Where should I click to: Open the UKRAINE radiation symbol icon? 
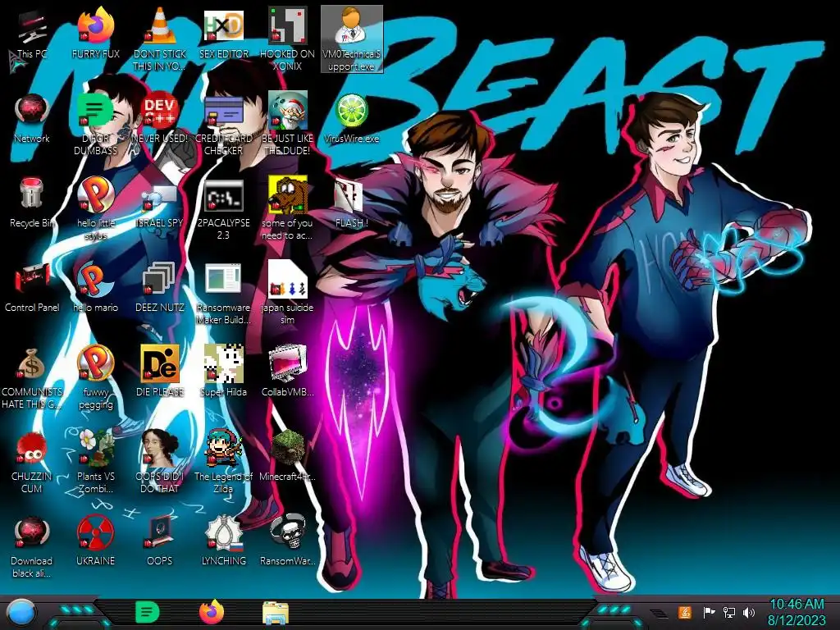(95, 541)
